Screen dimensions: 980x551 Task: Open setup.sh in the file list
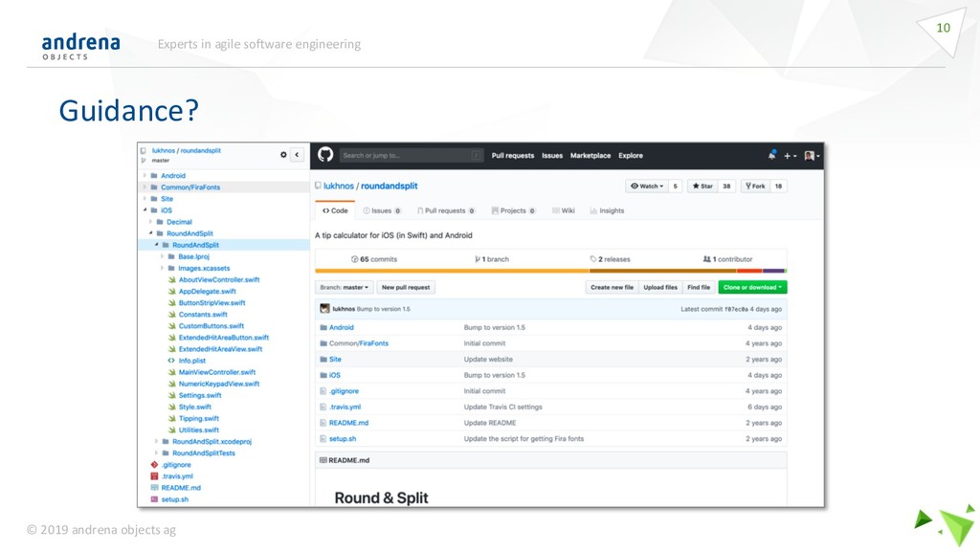343,438
